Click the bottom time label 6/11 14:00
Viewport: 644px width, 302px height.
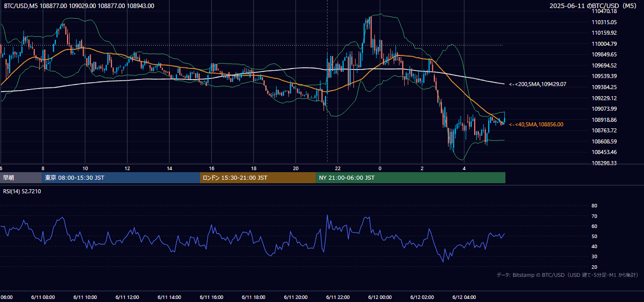[x=169, y=297]
